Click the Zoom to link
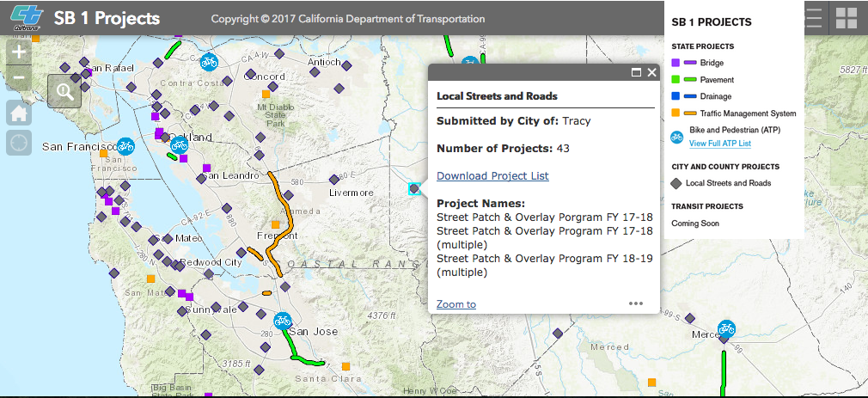 456,304
